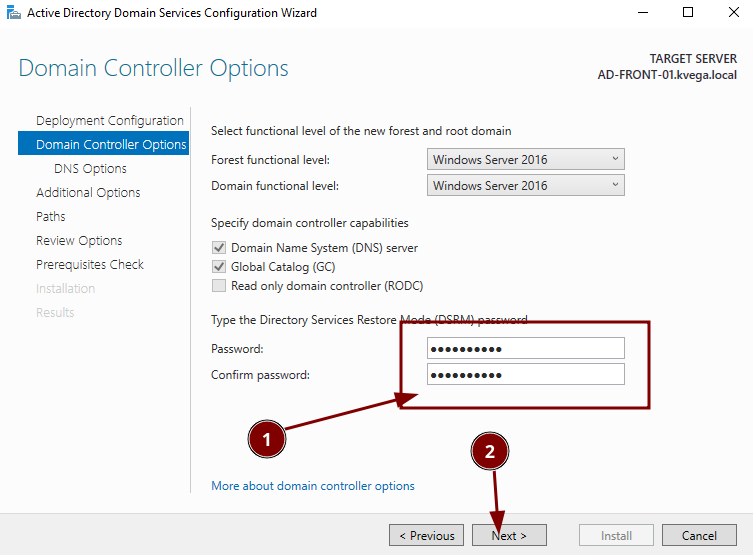
Task: Open the Forest functional level dropdown
Action: pos(525,160)
